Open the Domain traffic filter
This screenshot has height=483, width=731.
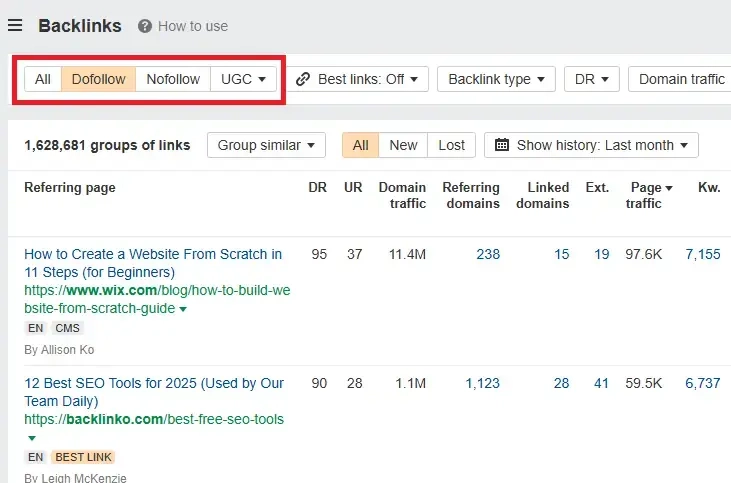[680, 79]
